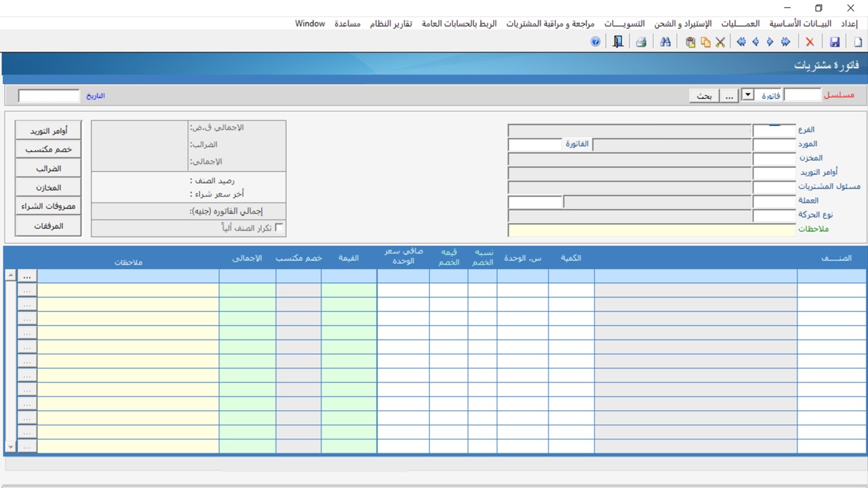Image resolution: width=868 pixels, height=488 pixels.
Task: Click the grid scrollbar down arrow
Action: click(10, 446)
